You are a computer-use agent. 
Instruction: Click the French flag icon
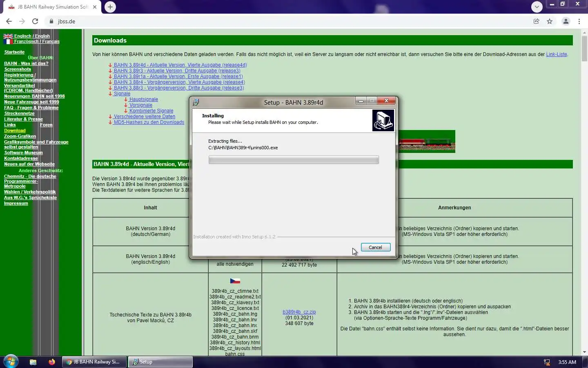coord(8,41)
